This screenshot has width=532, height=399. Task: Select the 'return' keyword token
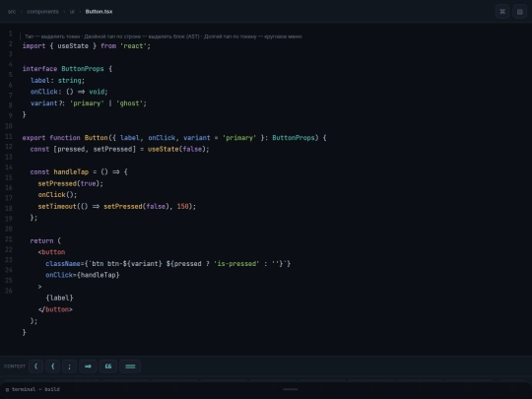[41, 240]
